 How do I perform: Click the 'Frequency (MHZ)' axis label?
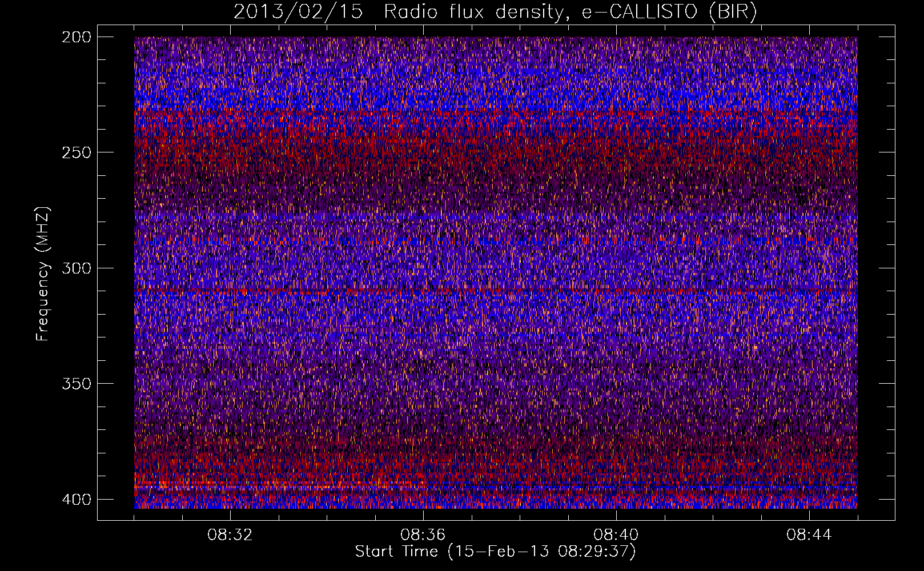pyautogui.click(x=43, y=274)
